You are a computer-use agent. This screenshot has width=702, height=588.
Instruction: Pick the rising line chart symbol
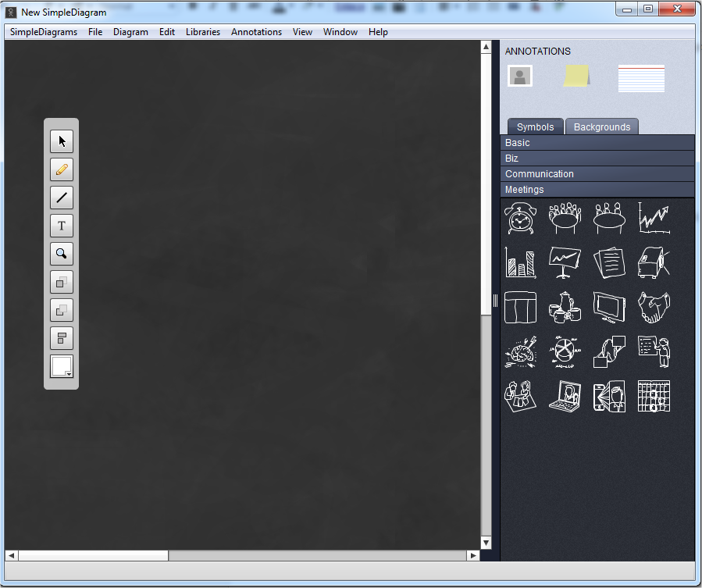pyautogui.click(x=654, y=218)
